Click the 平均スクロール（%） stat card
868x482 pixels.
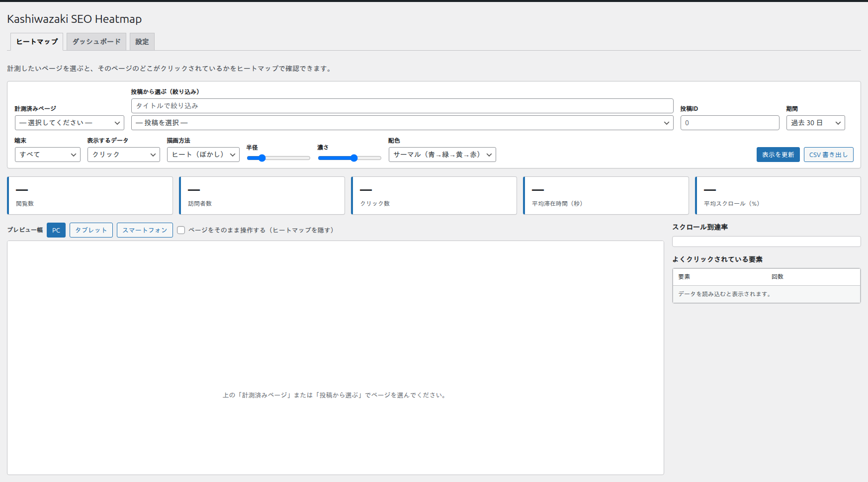pyautogui.click(x=778, y=196)
